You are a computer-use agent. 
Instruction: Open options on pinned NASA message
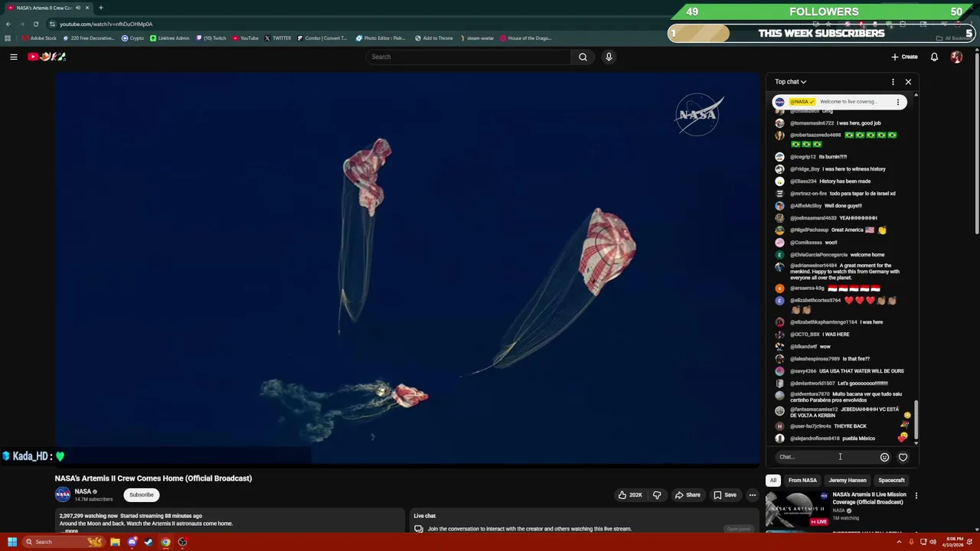(898, 102)
